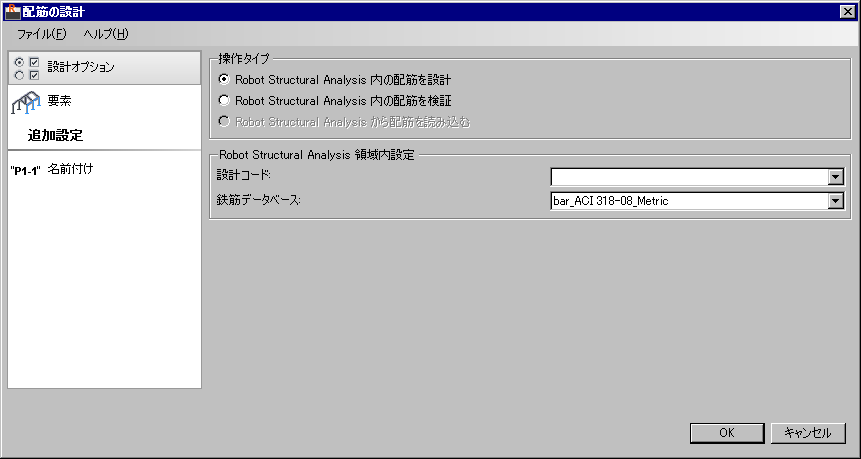Select 'Robot Structural Analysis 内の配筋を設計' radio button
This screenshot has width=861, height=459.
[x=224, y=80]
